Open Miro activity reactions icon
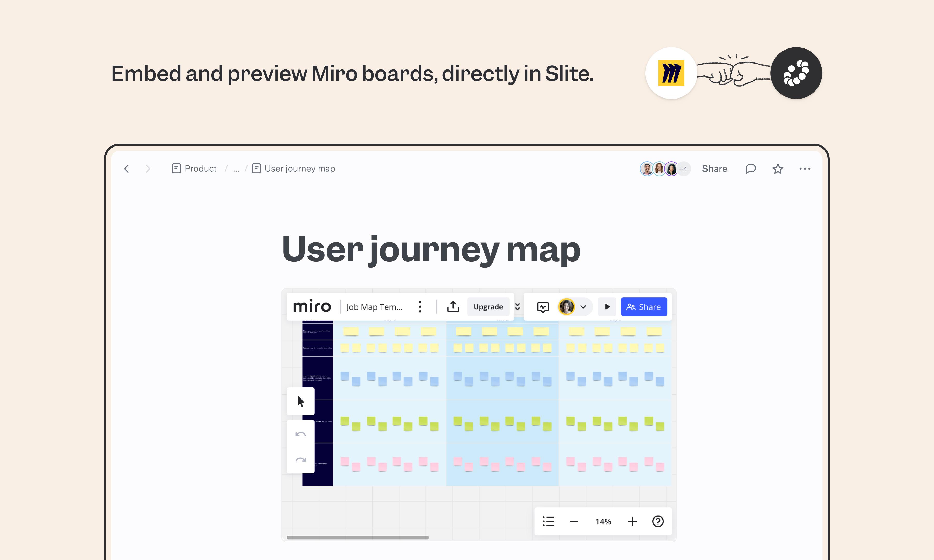The height and width of the screenshot is (560, 934). (542, 307)
